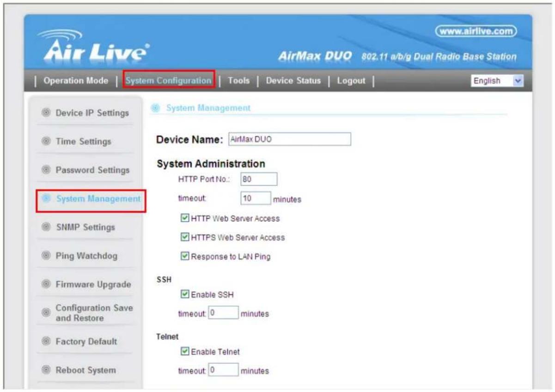555x392 pixels.
Task: Toggle Enable Telnet checkbox
Action: coord(185,352)
